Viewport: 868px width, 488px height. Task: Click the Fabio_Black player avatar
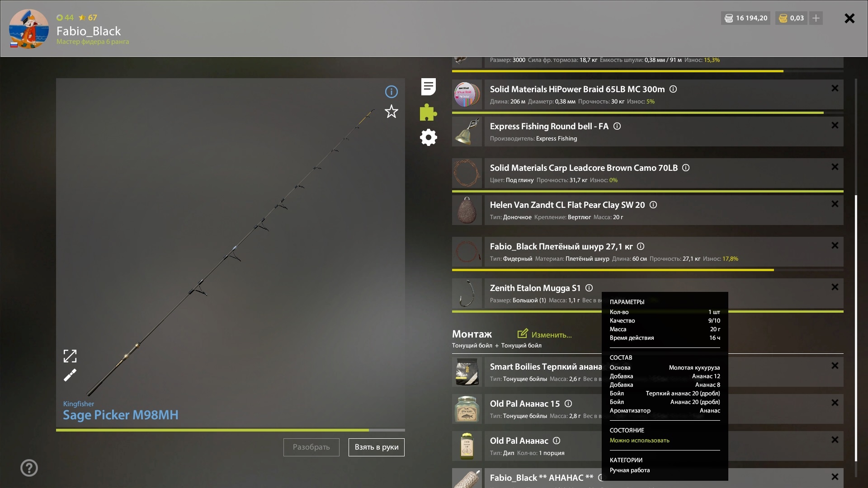click(29, 28)
